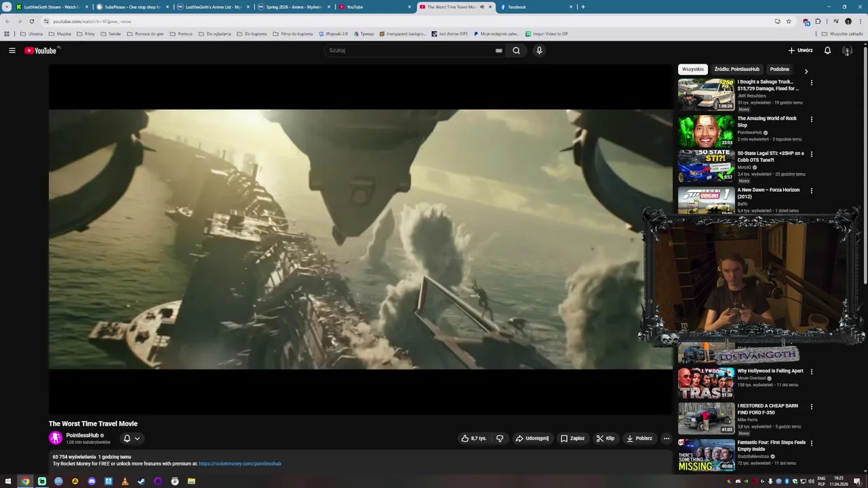Screen dimensions: 868x488
Task: Open the 50 State STI video thumbnail
Action: pyautogui.click(x=706, y=166)
